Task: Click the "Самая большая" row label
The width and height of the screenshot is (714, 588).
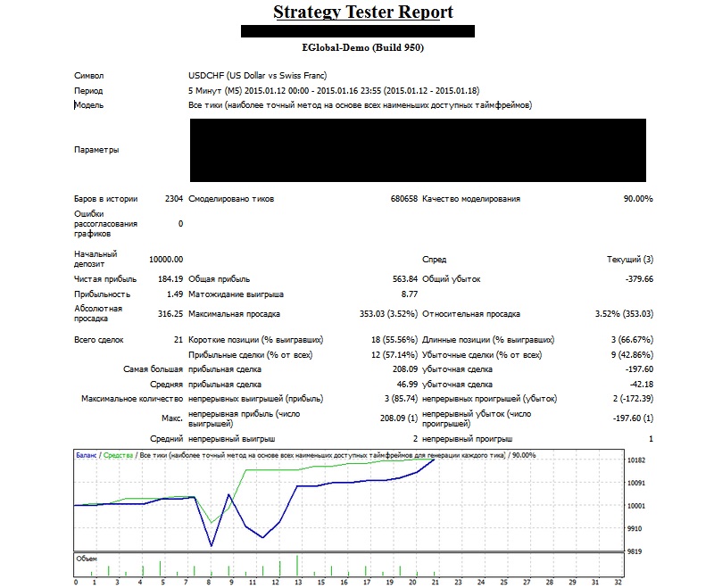Action: (153, 369)
